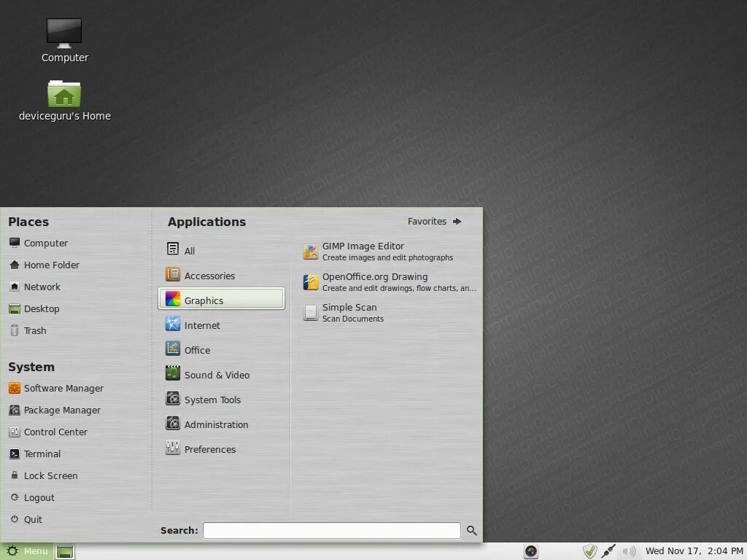
Task: Click the Trash bin icon in Places
Action: [x=15, y=330]
